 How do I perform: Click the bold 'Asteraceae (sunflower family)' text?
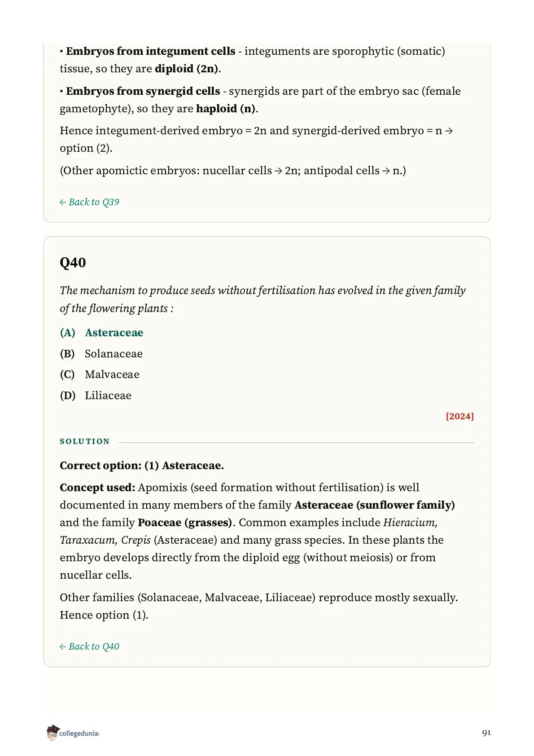pyautogui.click(x=375, y=505)
